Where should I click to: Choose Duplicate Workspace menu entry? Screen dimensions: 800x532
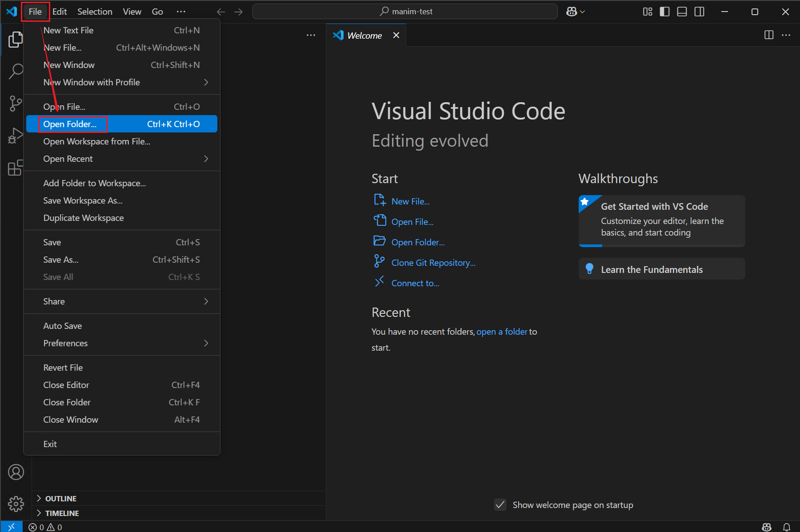pos(121,218)
